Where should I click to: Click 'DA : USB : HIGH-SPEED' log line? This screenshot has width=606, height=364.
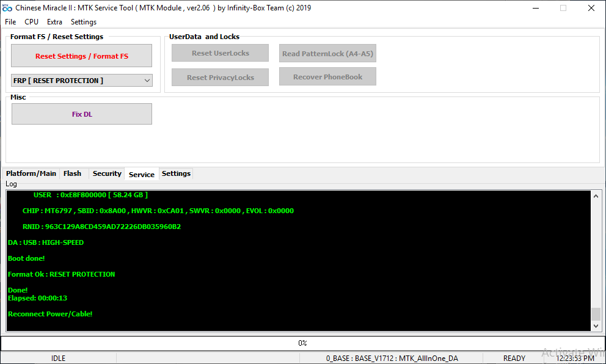coord(46,242)
